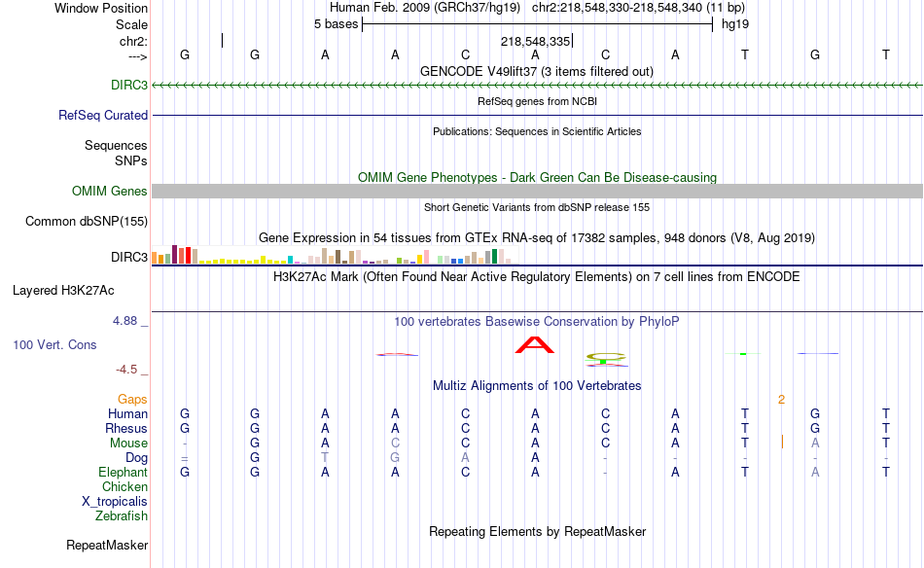Click the Elephant species label
The width and height of the screenshot is (924, 568).
pyautogui.click(x=123, y=472)
